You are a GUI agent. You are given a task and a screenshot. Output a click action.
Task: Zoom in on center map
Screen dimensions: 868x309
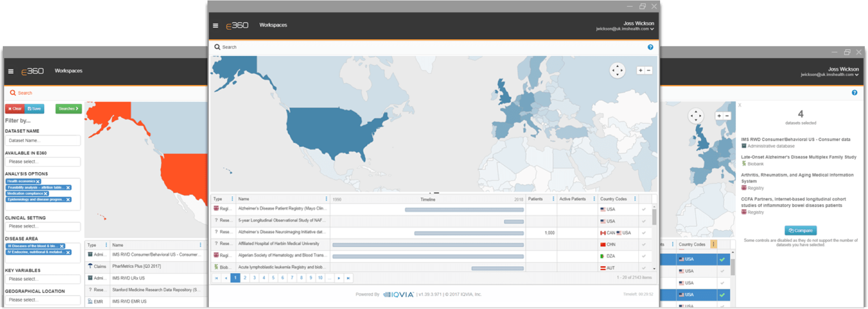coord(641,71)
